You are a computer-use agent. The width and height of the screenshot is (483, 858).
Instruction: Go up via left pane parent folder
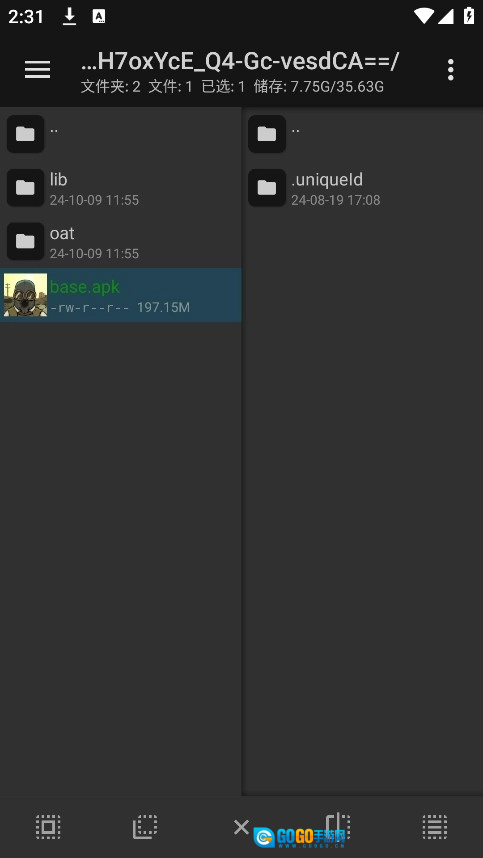point(120,134)
